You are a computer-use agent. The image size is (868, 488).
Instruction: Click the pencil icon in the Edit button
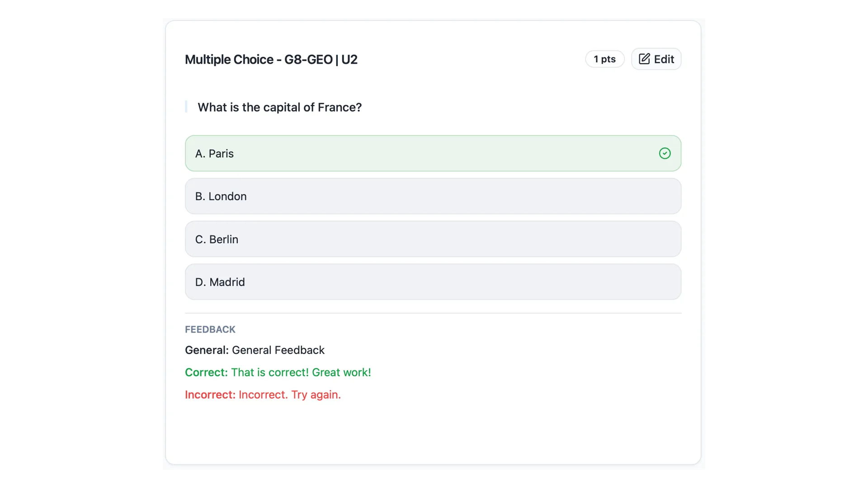click(x=644, y=59)
